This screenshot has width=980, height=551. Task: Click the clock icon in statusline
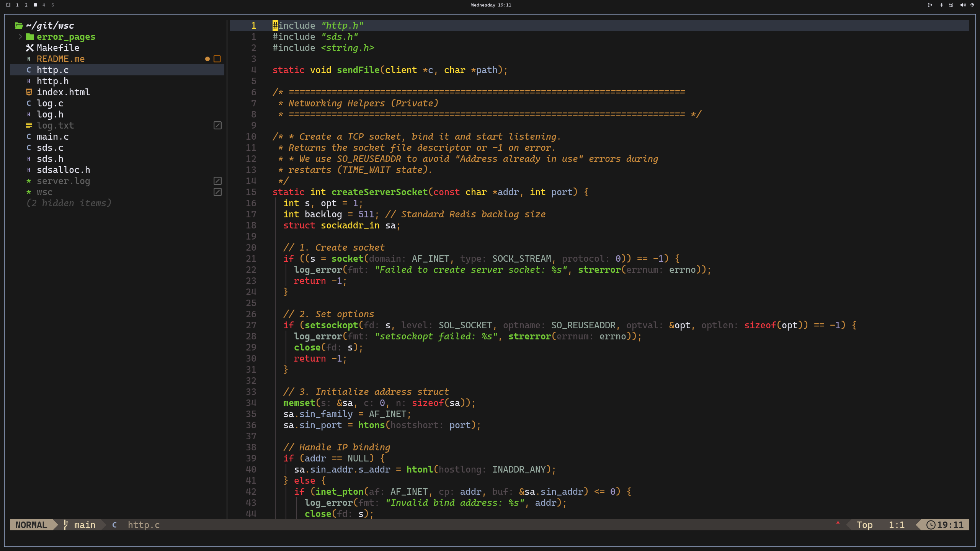(931, 525)
